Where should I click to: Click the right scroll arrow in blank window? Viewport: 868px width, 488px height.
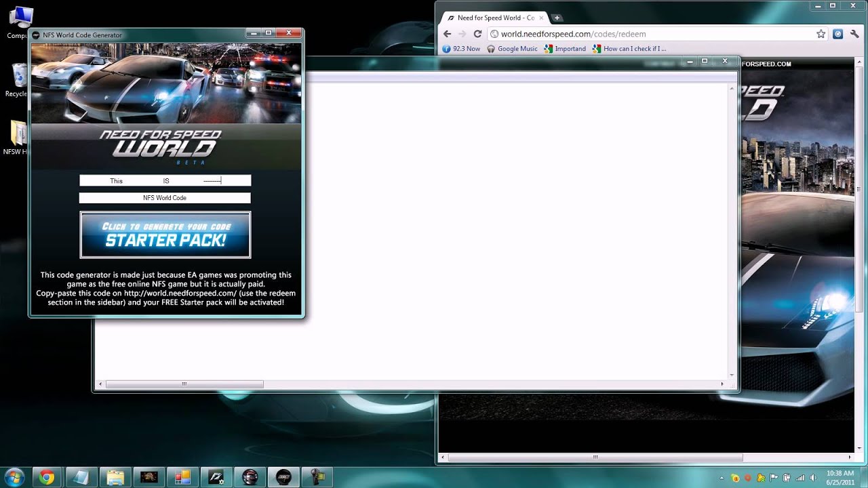[x=722, y=384]
